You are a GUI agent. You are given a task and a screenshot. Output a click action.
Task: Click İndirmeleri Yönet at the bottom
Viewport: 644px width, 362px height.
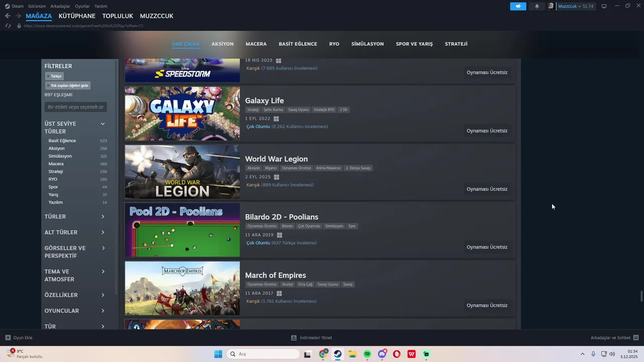click(316, 337)
